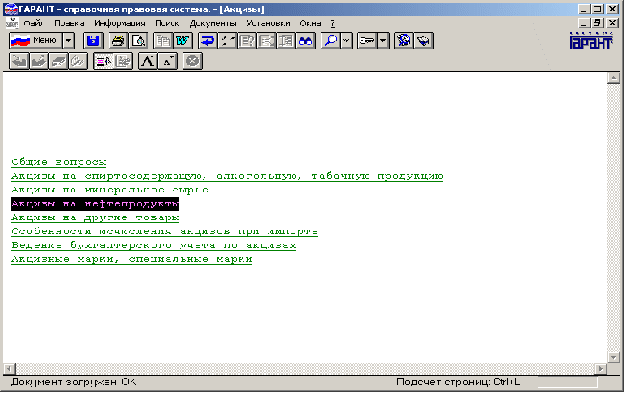The height and width of the screenshot is (393, 625).
Task: Open the link Акцизы на другие товары
Action: coord(95,218)
